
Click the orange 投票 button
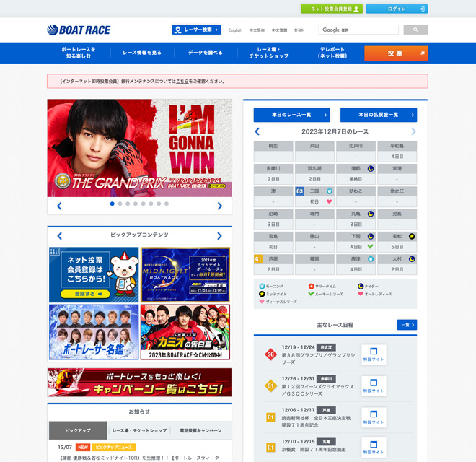coord(396,53)
